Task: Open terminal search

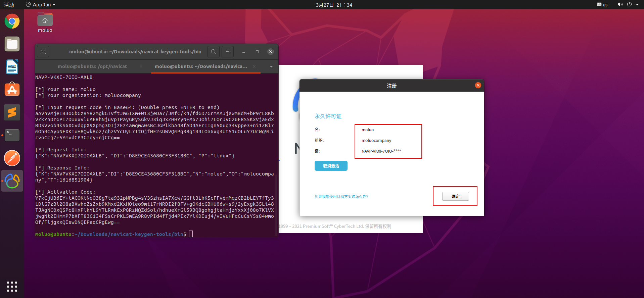Action: (214, 52)
